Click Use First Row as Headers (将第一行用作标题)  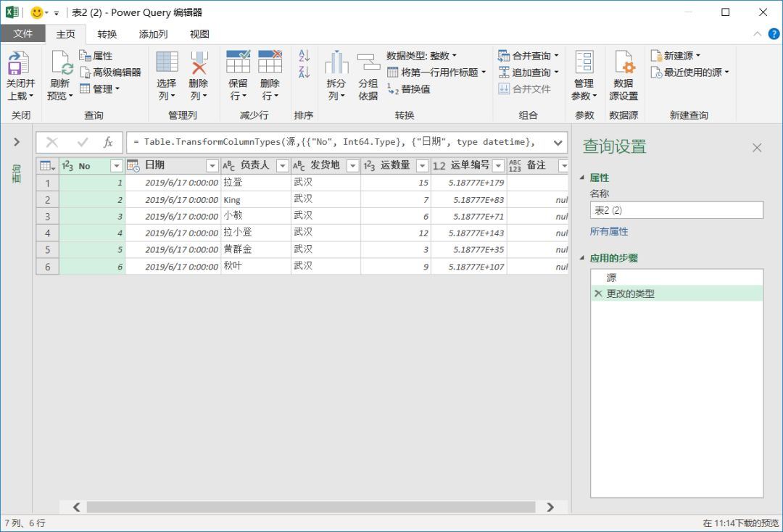[x=436, y=72]
